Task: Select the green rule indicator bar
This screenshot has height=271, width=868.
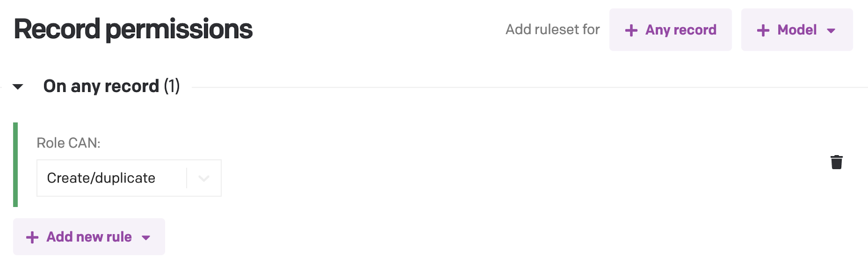Action: pyautogui.click(x=16, y=165)
